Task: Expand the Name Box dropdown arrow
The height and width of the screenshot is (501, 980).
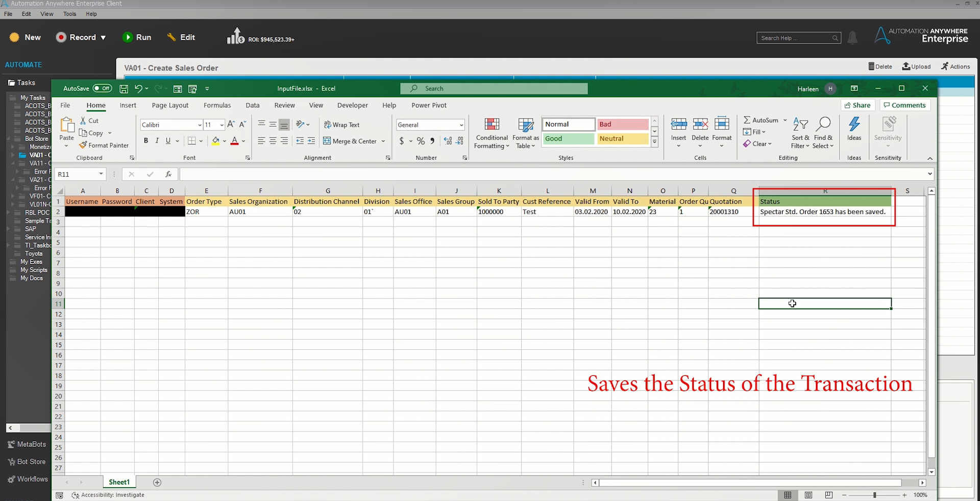Action: (101, 174)
